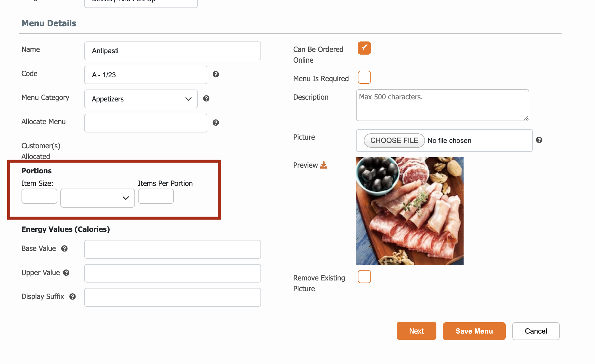595x364 pixels.
Task: Click the Energy Values (Calories) heading
Action: pyautogui.click(x=66, y=229)
